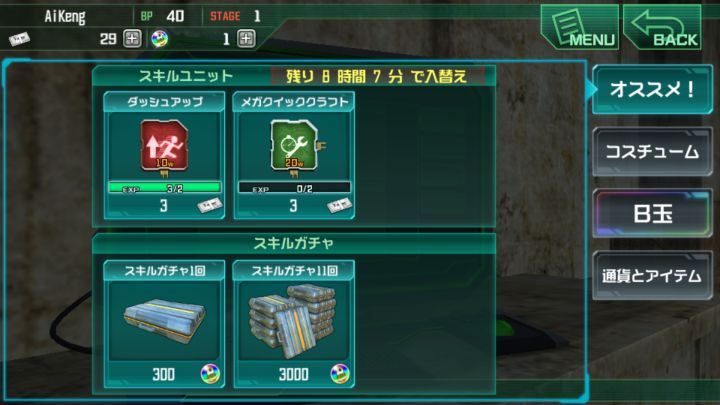Select the 目玉 featured tab
Viewport: 720px width, 405px height.
(x=652, y=214)
